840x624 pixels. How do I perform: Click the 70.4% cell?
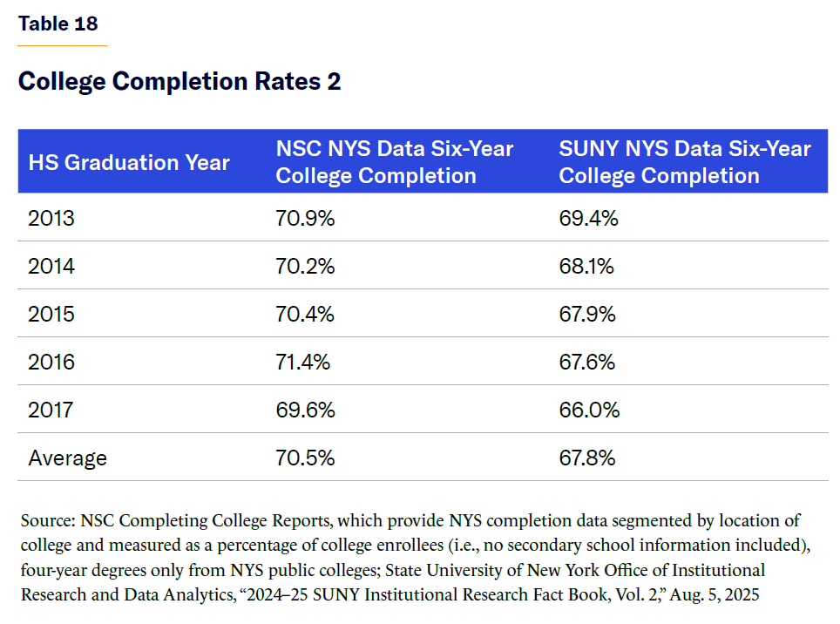click(305, 315)
